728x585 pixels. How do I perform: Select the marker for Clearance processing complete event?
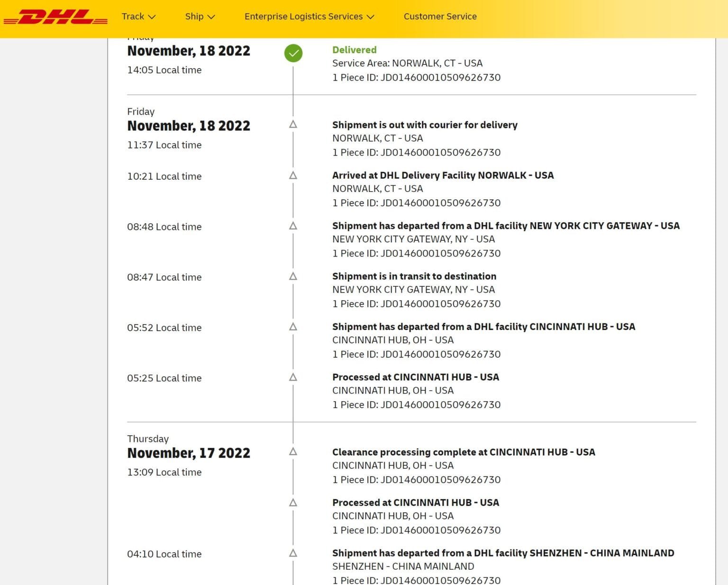(x=293, y=451)
